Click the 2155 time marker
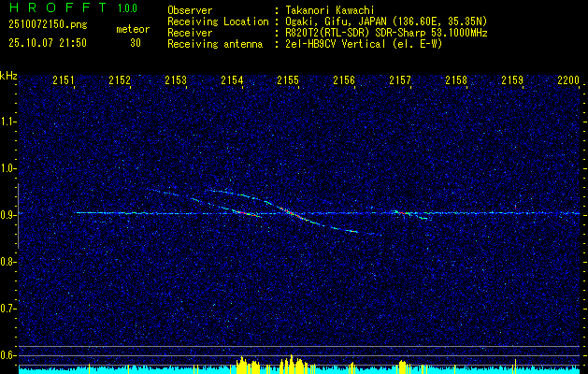Image resolution: width=588 pixels, height=374 pixels. [x=288, y=80]
